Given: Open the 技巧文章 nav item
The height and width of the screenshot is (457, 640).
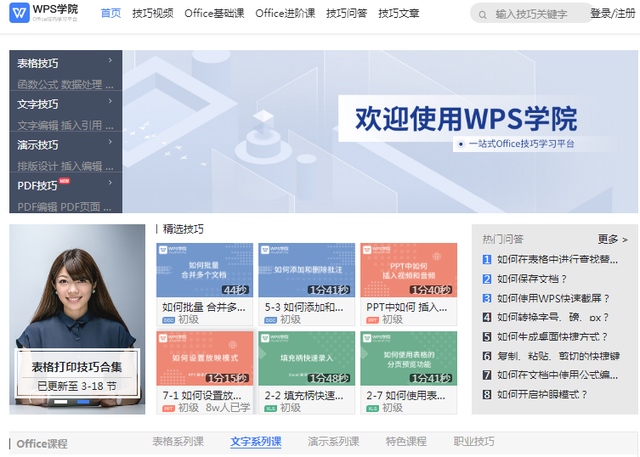Looking at the screenshot, I should (x=399, y=13).
